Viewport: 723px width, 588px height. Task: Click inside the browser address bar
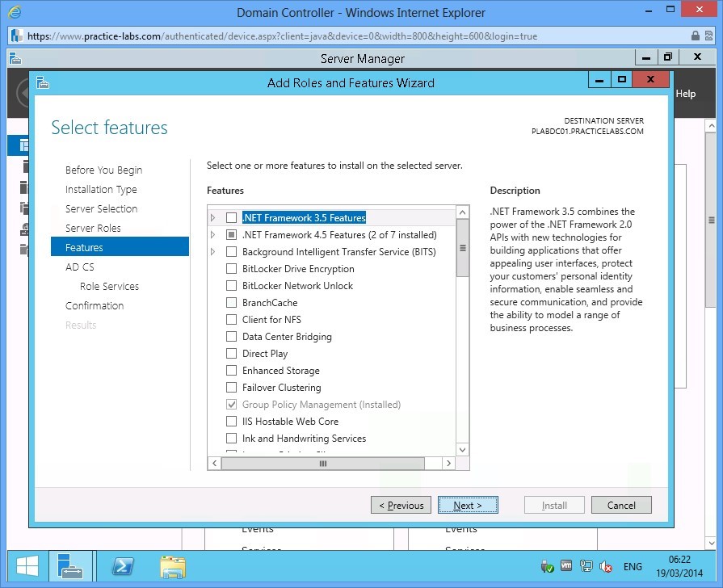[x=323, y=36]
